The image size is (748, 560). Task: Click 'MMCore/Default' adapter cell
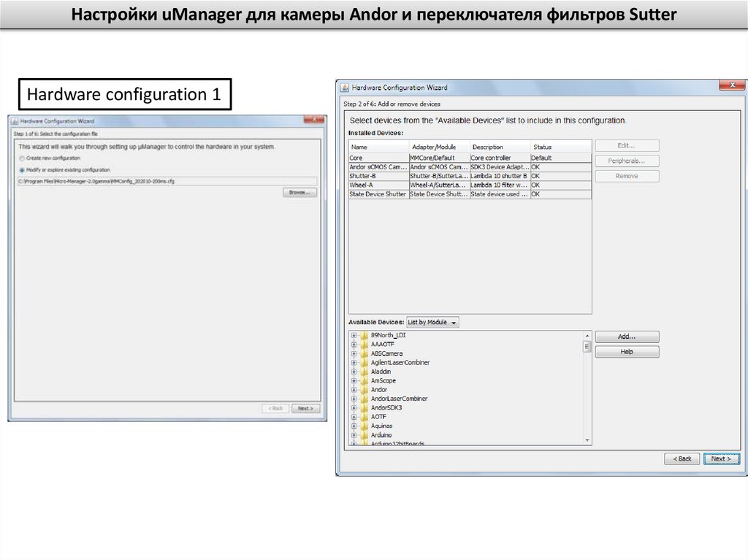[x=439, y=158]
